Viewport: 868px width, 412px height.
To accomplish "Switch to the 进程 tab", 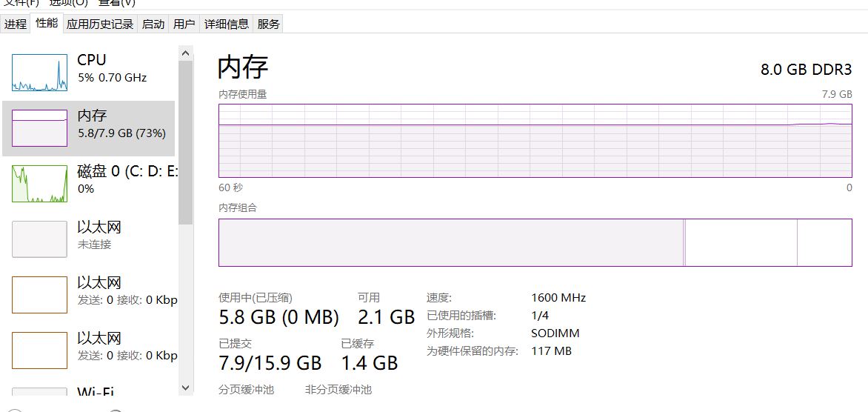I will click(x=16, y=24).
